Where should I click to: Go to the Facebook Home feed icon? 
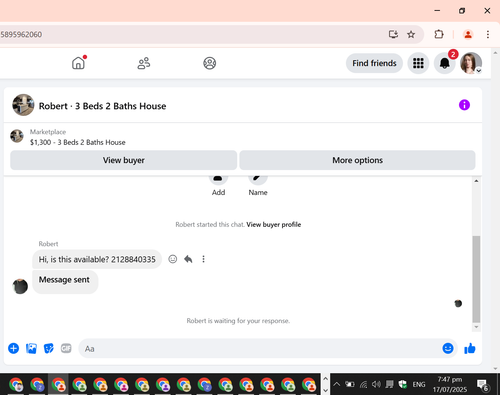tap(78, 63)
